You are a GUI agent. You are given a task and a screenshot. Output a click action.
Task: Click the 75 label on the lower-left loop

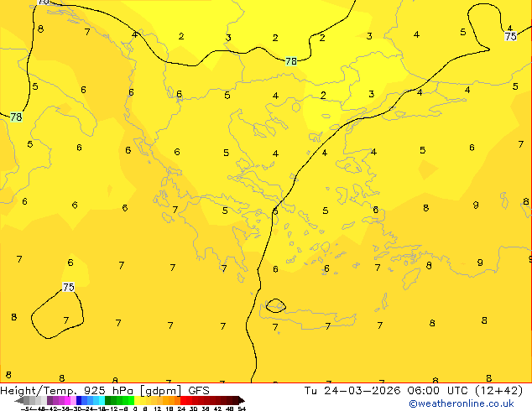point(69,287)
